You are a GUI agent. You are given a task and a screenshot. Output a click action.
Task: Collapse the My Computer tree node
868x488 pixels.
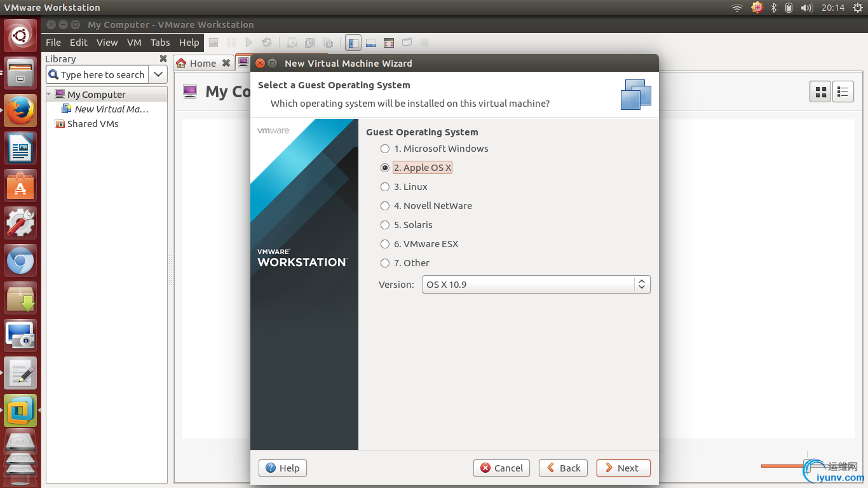pos(49,94)
